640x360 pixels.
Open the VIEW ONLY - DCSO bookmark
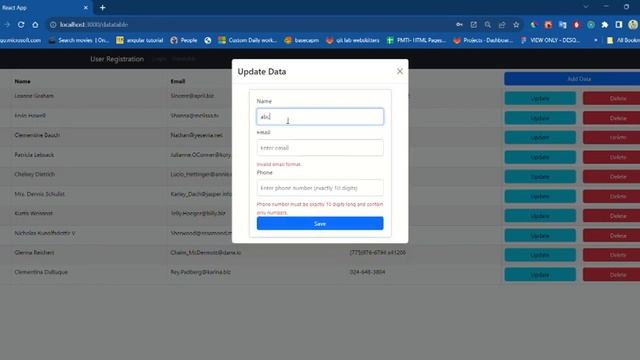pyautogui.click(x=550, y=40)
